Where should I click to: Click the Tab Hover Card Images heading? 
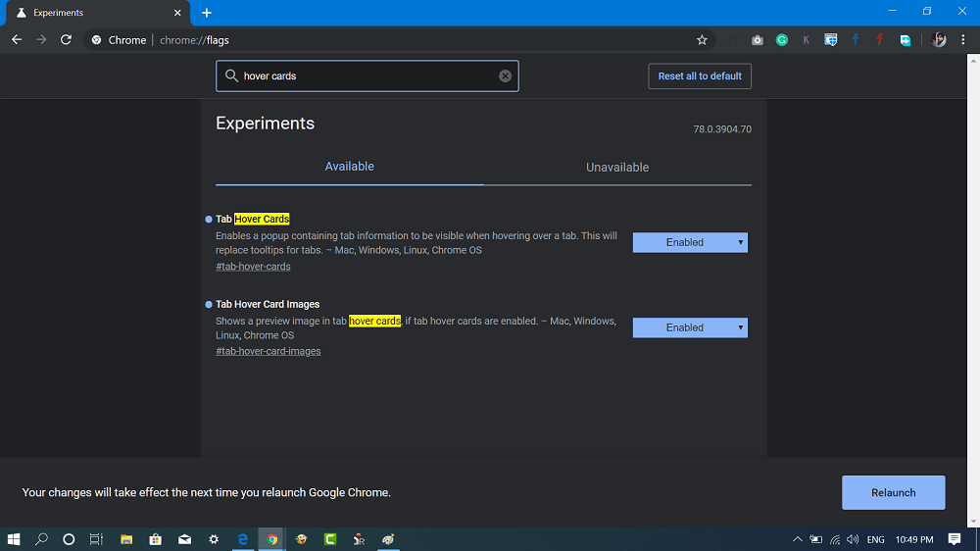pyautogui.click(x=268, y=304)
